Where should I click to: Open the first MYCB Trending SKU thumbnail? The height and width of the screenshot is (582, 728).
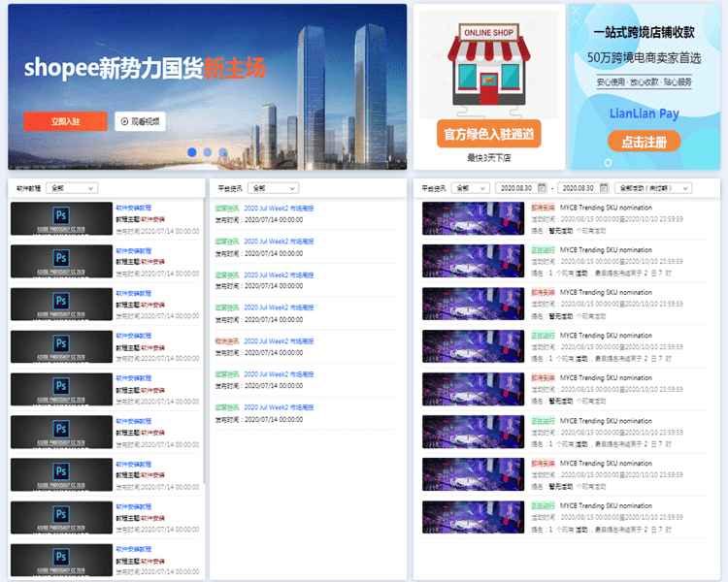[473, 218]
